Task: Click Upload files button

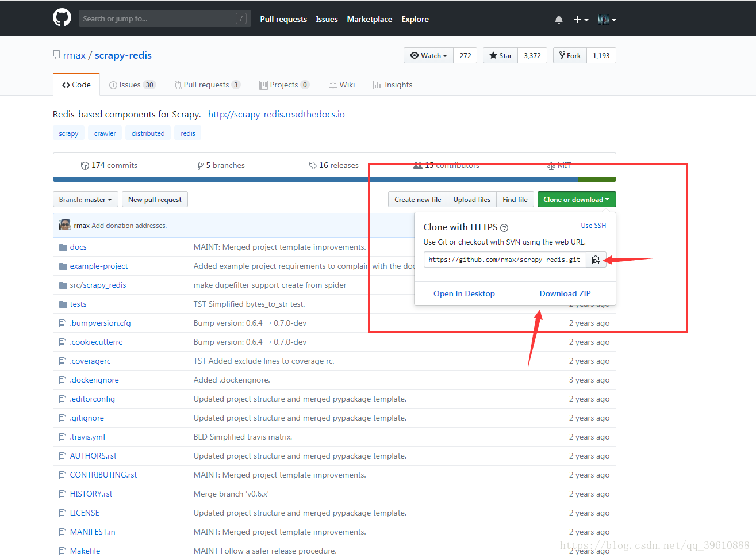Action: pos(471,199)
